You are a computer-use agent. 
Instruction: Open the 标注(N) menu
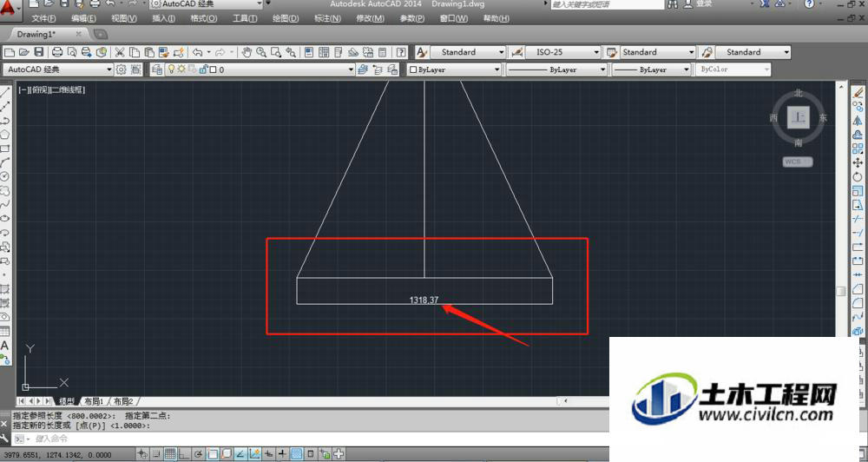tap(328, 18)
